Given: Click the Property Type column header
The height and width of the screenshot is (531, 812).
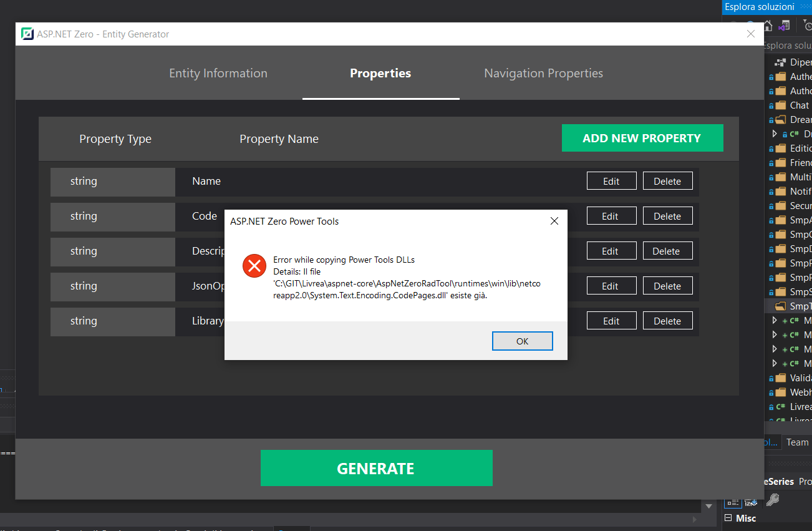Looking at the screenshot, I should coord(115,139).
